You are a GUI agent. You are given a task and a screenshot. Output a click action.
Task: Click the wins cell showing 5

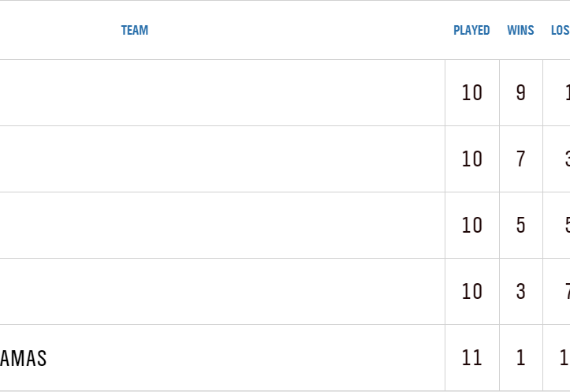pos(520,225)
